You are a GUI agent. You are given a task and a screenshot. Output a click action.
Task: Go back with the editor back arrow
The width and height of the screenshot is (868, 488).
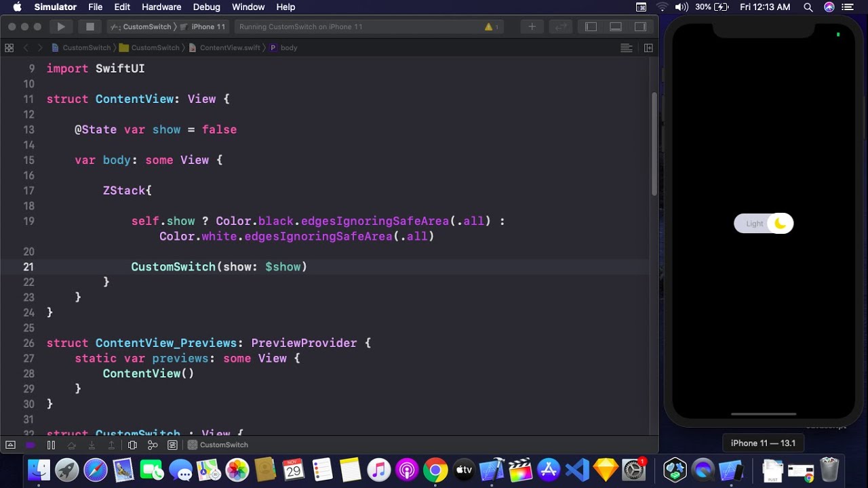pos(26,47)
